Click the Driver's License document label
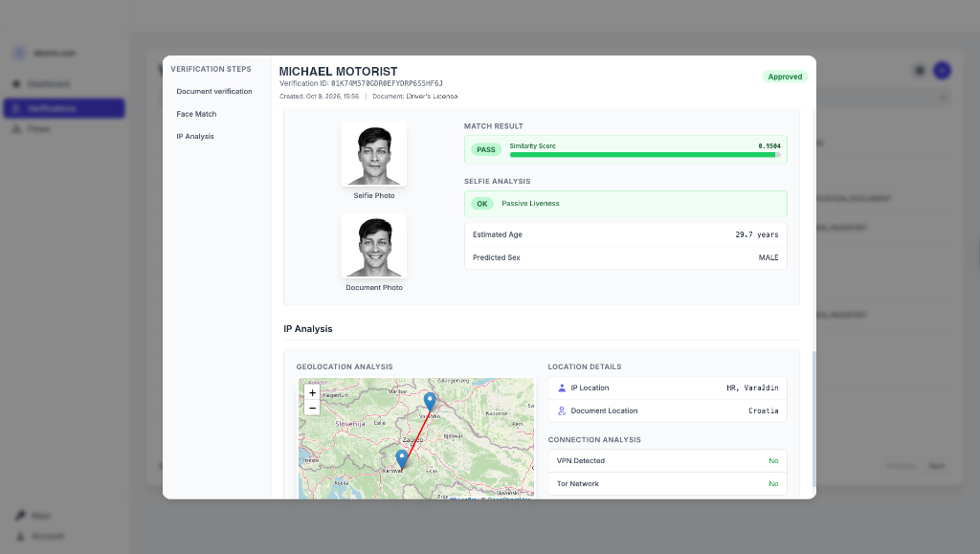Viewport: 980px width, 554px height. [x=432, y=97]
